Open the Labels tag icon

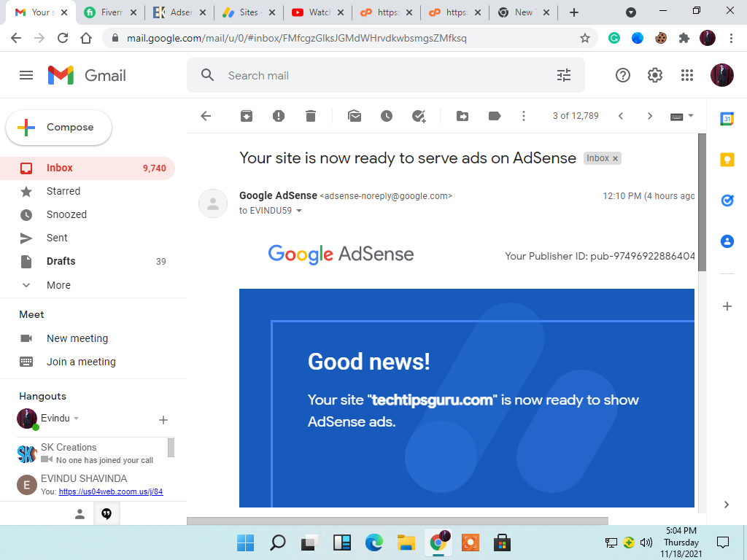(x=495, y=116)
